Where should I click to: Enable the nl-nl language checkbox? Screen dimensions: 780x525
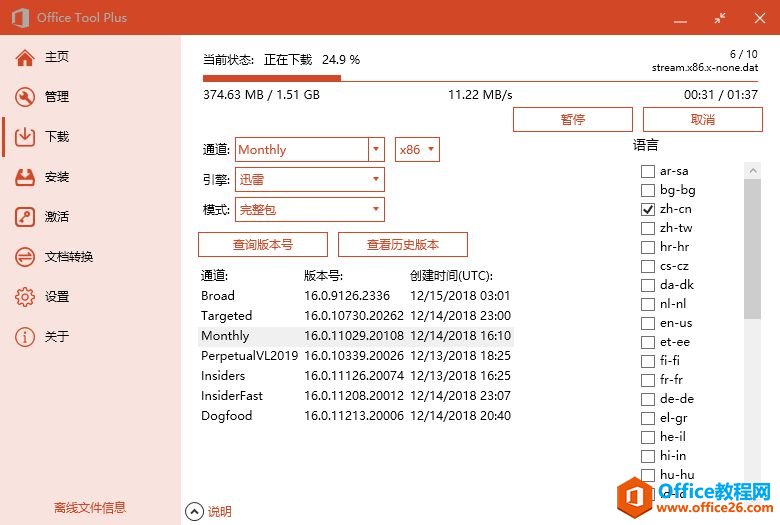point(648,304)
